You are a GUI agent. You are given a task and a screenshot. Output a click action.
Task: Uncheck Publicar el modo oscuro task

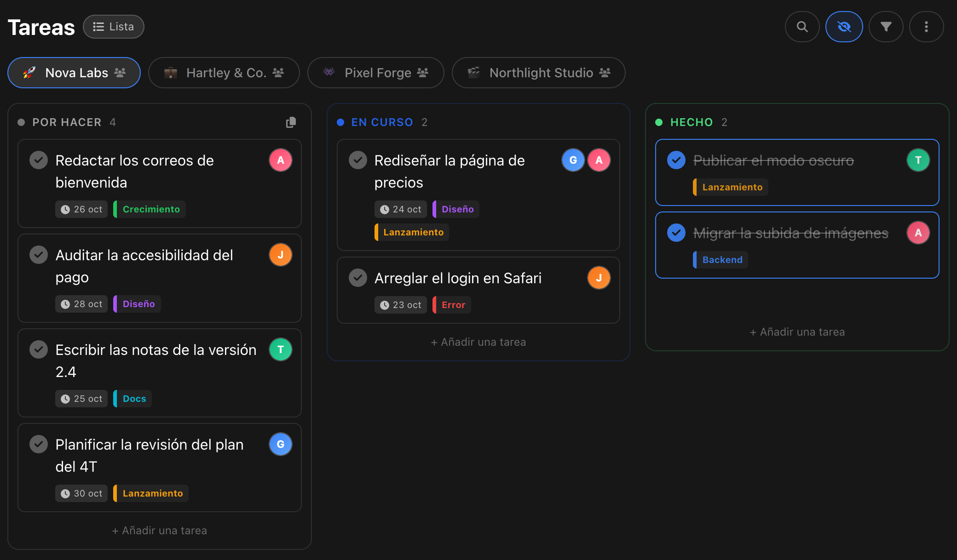[x=676, y=160]
